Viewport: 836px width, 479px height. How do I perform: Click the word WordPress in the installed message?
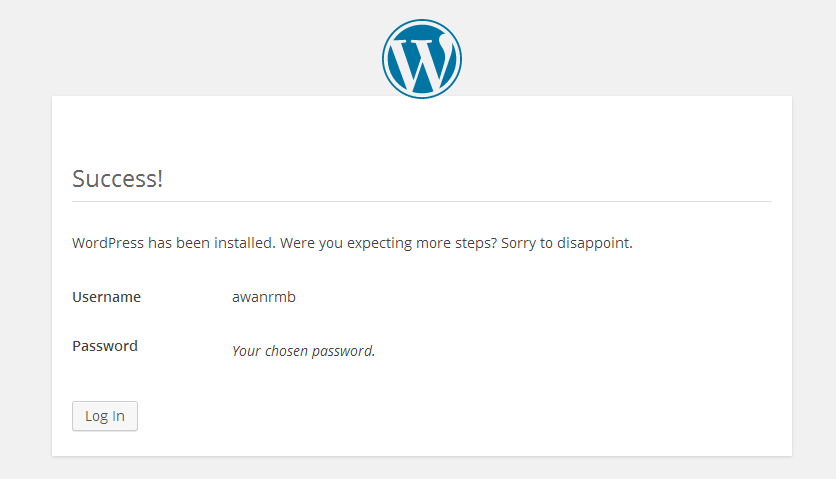point(108,243)
